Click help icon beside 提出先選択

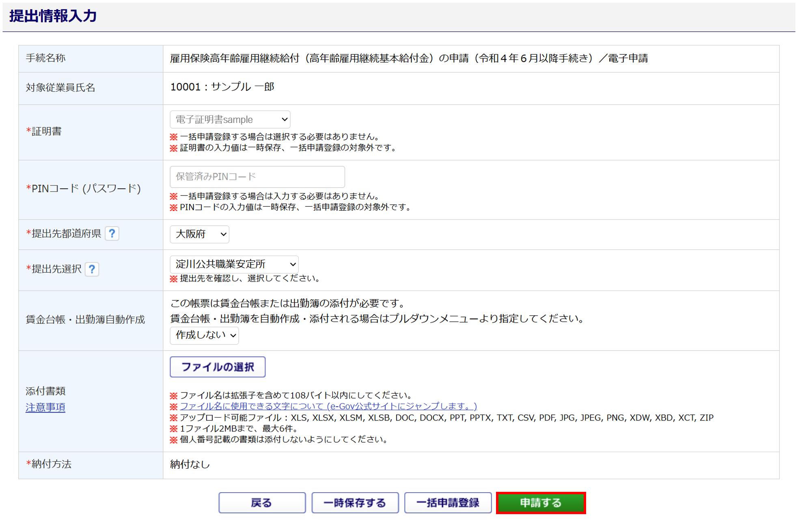pos(92,269)
